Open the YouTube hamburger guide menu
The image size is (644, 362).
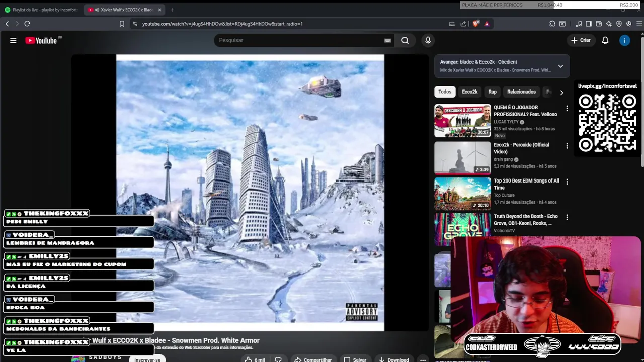click(13, 40)
